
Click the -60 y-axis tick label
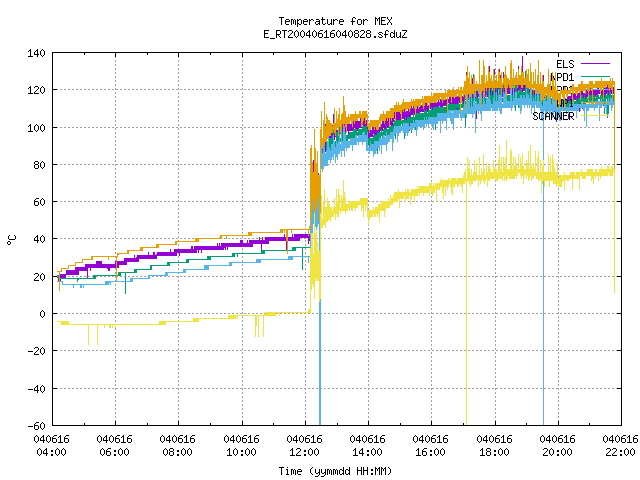(36, 426)
